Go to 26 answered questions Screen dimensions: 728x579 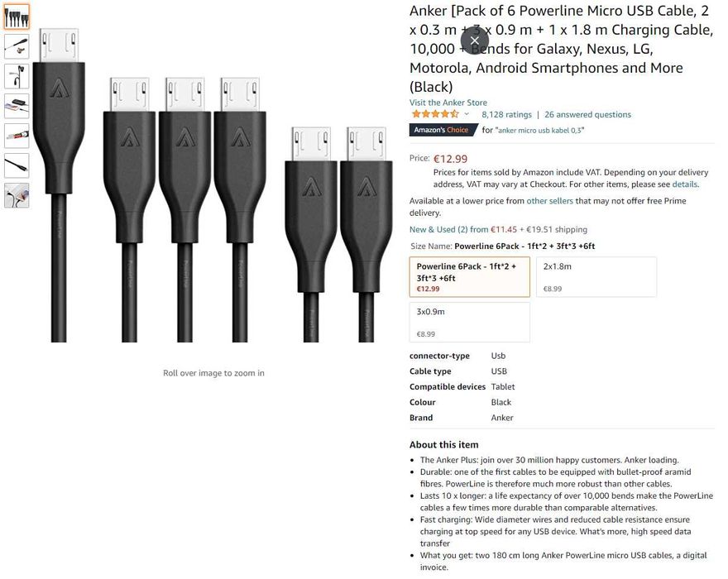[x=587, y=115]
